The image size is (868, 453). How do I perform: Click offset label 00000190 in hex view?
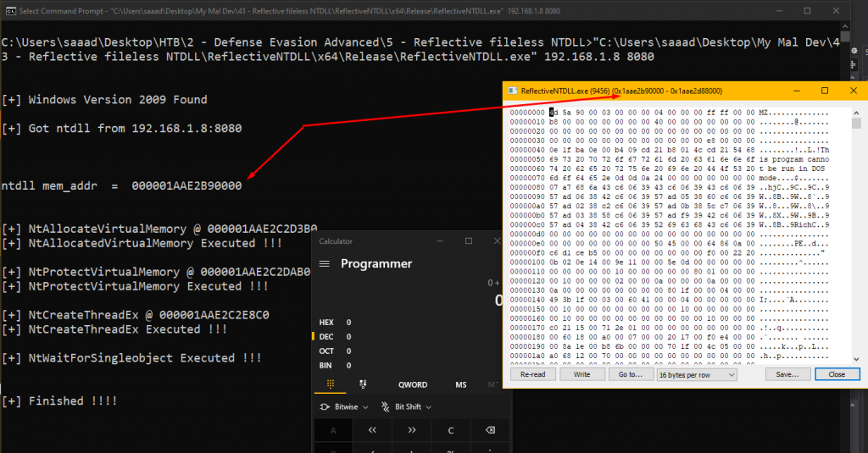point(527,346)
